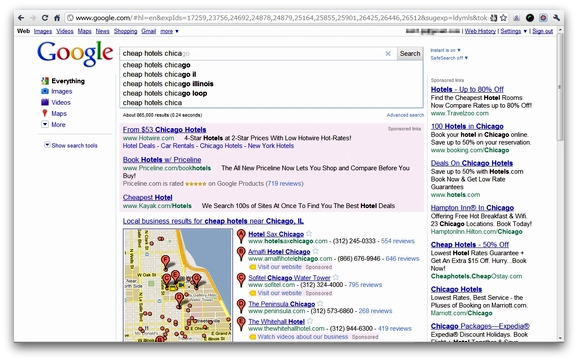Open the Instant is on dropdown
The width and height of the screenshot is (578, 361).
pyautogui.click(x=445, y=50)
